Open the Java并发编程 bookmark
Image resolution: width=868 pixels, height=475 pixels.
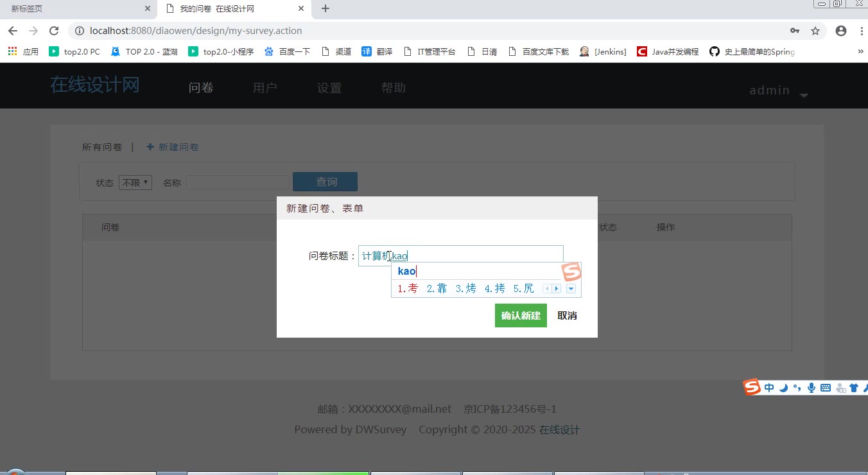tap(668, 51)
